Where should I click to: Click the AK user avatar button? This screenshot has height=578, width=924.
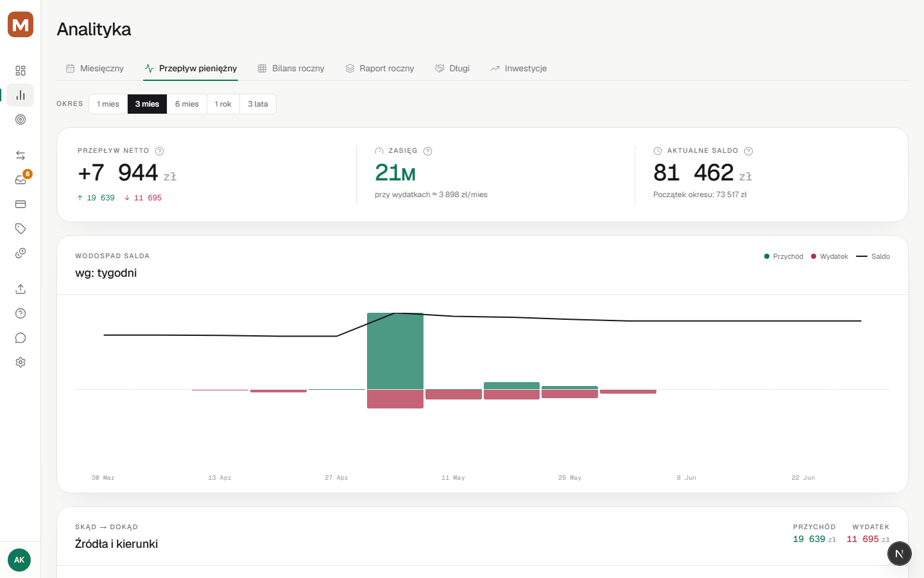pyautogui.click(x=19, y=560)
